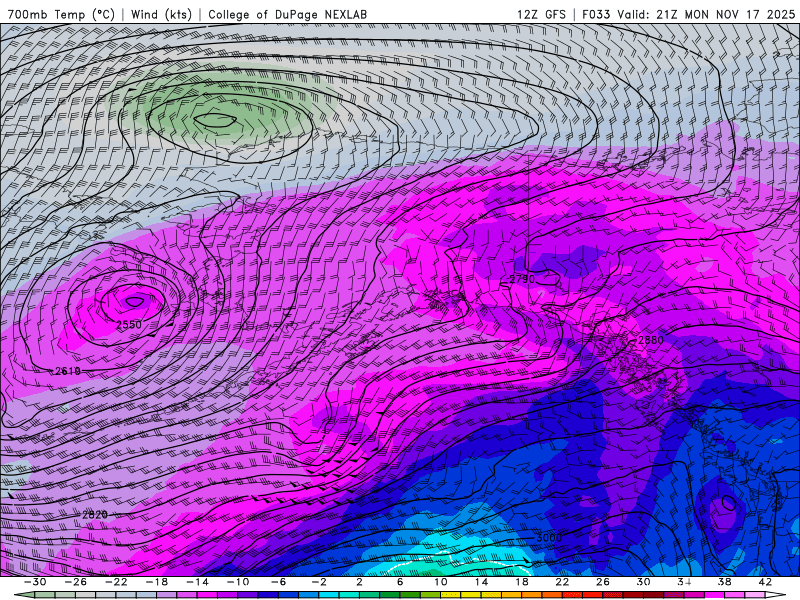Click the 2610 height contour label
800x600 pixels.
(67, 371)
